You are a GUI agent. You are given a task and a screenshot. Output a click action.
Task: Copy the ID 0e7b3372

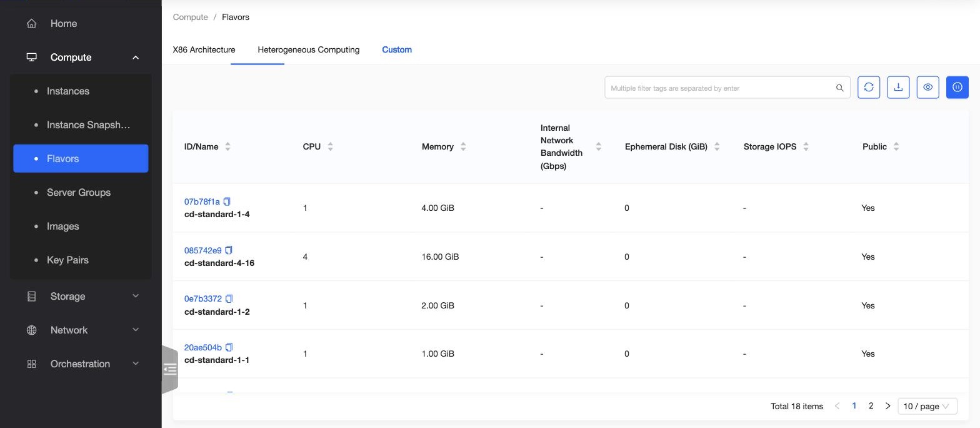point(229,299)
